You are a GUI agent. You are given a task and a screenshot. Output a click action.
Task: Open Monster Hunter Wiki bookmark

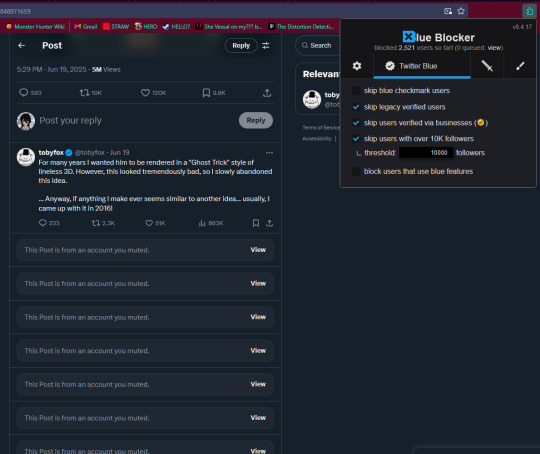(x=35, y=27)
